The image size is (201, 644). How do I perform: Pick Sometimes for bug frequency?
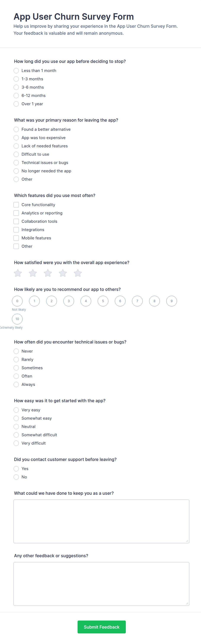click(16, 368)
